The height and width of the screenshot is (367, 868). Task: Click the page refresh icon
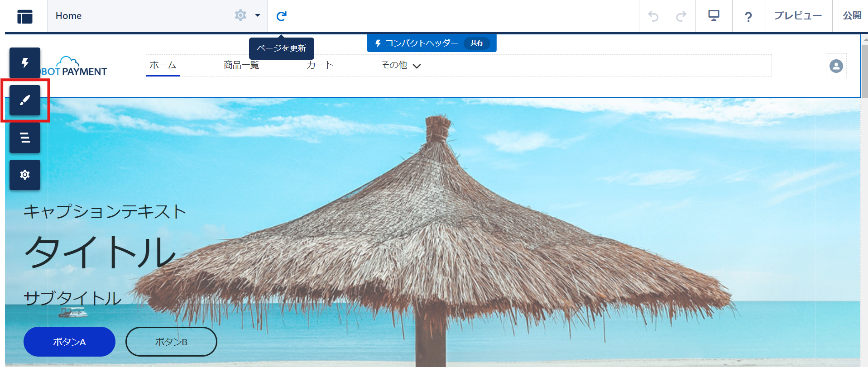tap(281, 16)
